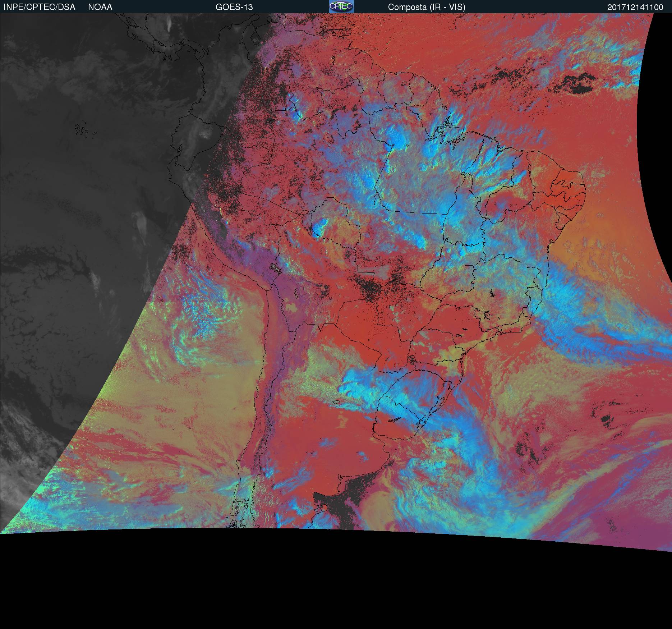Click the Composta (IR - VIS) title
Screen dimensions: 672x629
tap(427, 7)
